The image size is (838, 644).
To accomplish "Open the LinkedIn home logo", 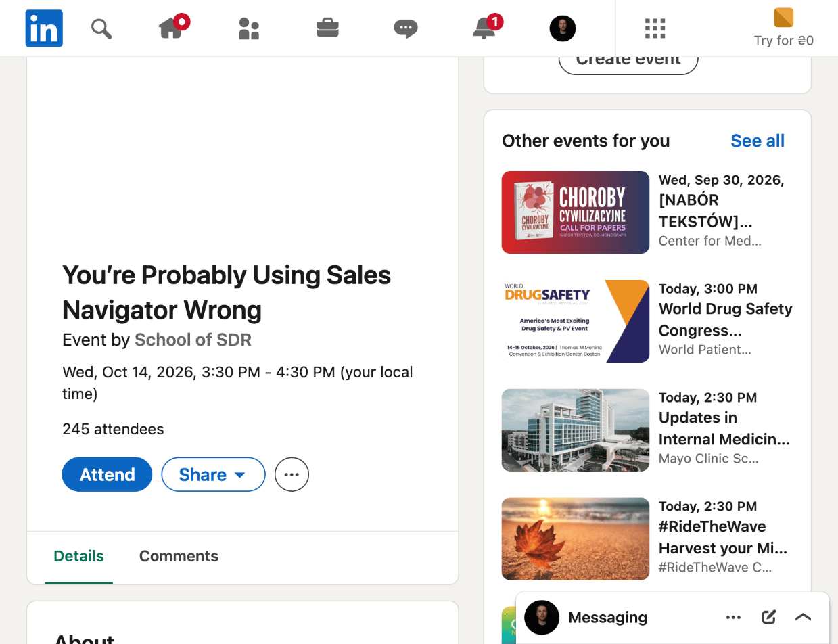I will click(x=44, y=28).
